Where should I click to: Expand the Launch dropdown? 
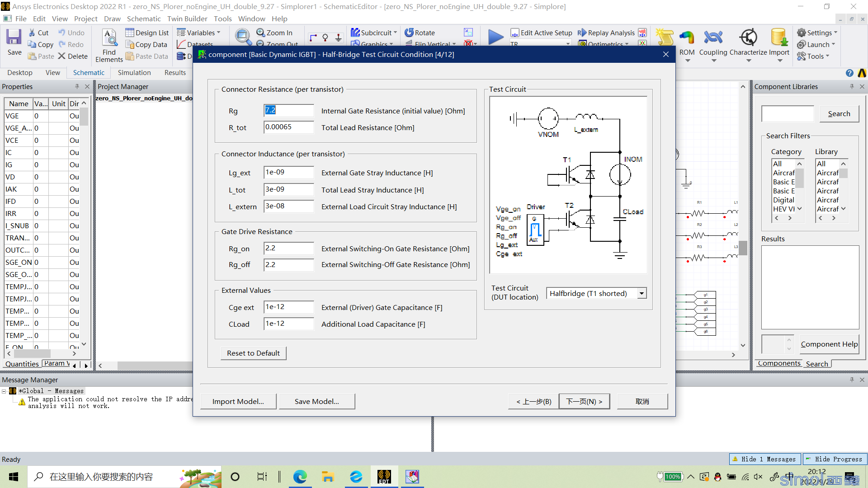[816, 44]
